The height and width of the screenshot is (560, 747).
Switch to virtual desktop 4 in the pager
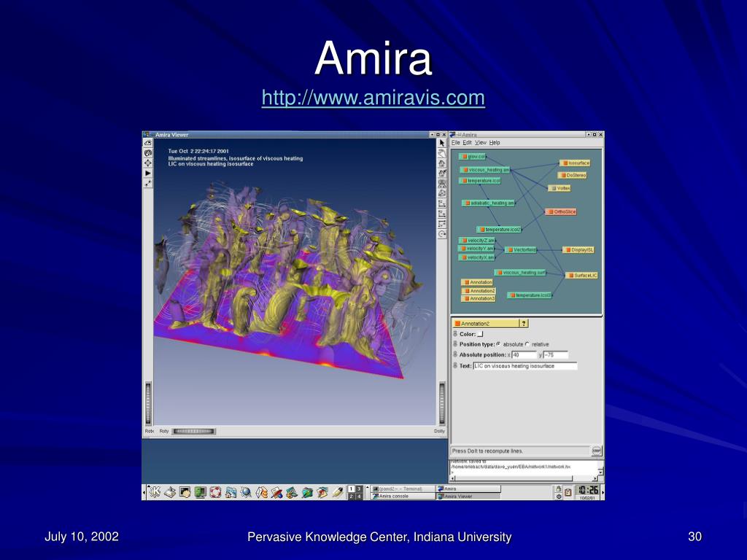359,496
